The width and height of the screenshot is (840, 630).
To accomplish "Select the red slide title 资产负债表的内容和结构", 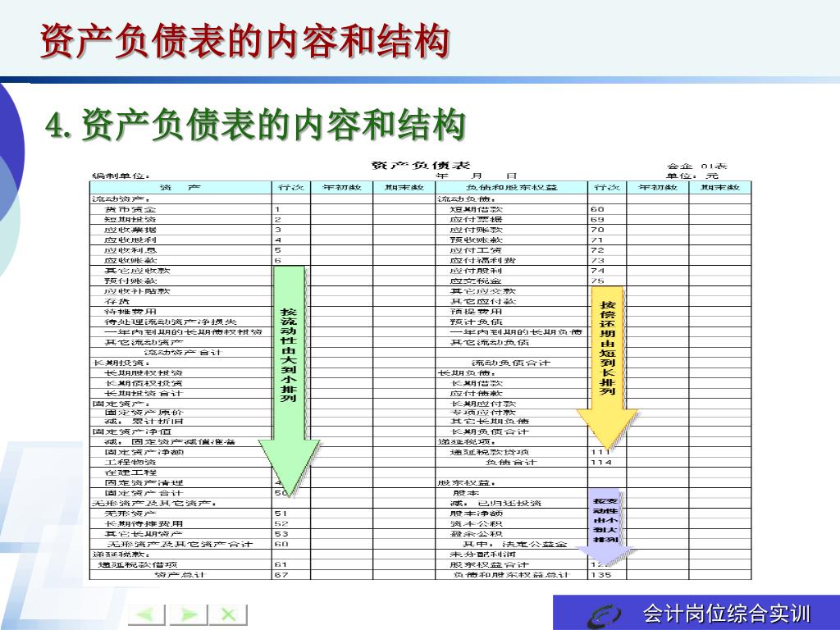I will 244,41.
